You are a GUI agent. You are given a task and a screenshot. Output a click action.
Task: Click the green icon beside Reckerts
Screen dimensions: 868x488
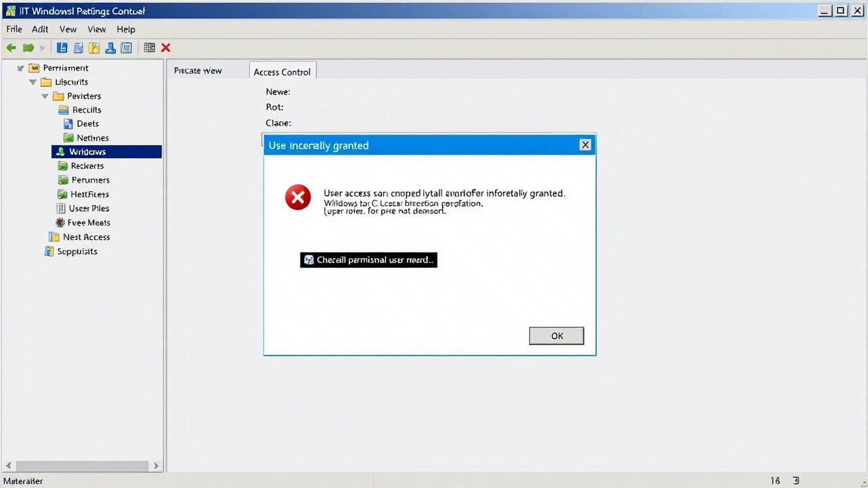(x=63, y=166)
